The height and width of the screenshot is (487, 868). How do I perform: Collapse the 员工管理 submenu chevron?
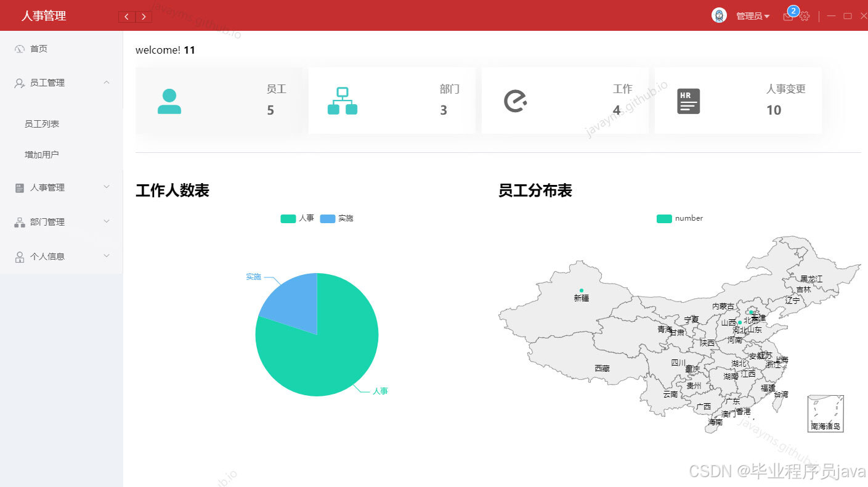point(107,82)
